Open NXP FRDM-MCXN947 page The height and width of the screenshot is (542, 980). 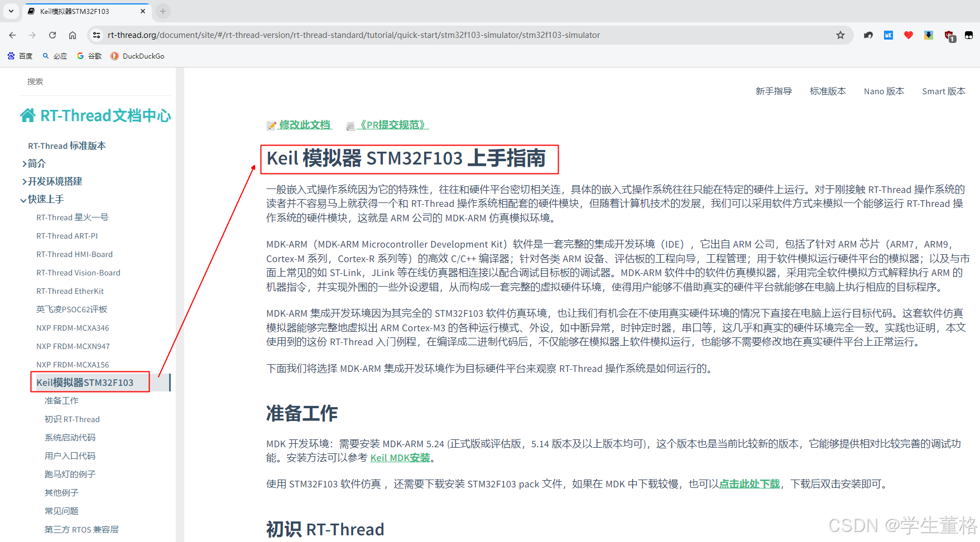pyautogui.click(x=73, y=346)
